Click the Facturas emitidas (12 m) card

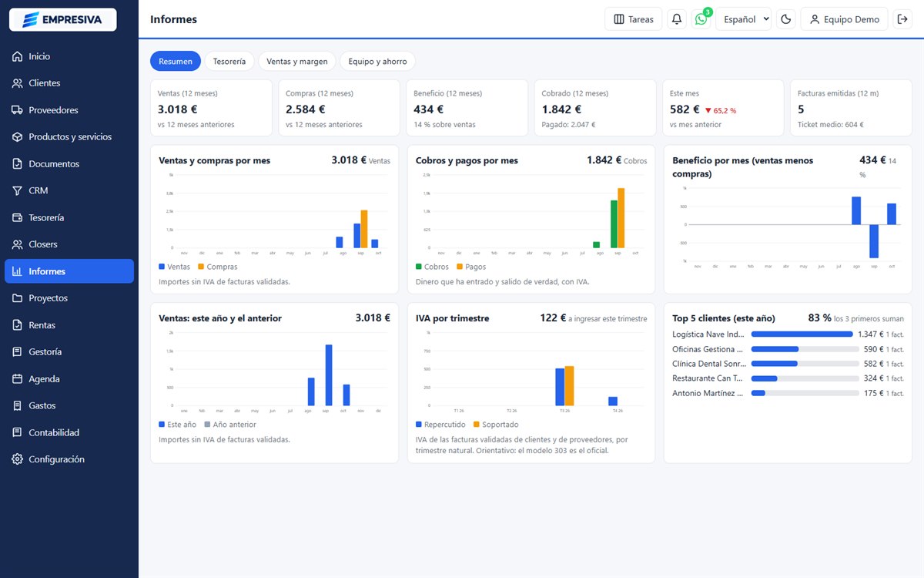tap(851, 108)
